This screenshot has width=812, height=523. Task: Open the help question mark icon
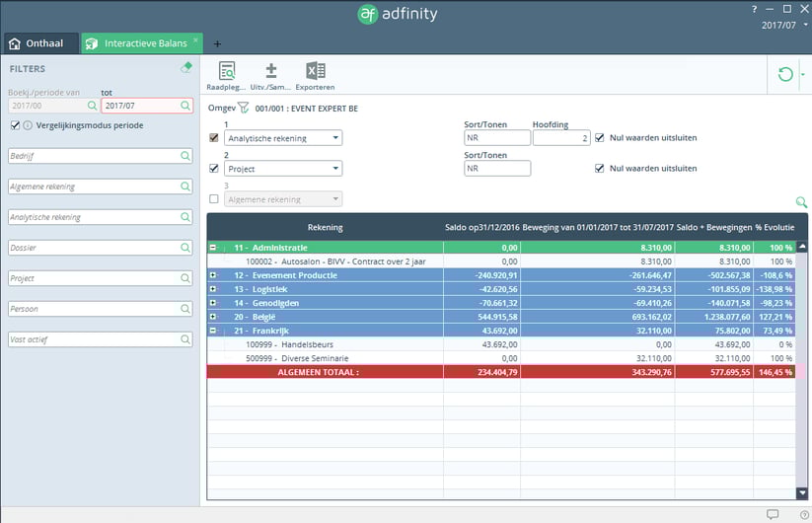click(753, 8)
